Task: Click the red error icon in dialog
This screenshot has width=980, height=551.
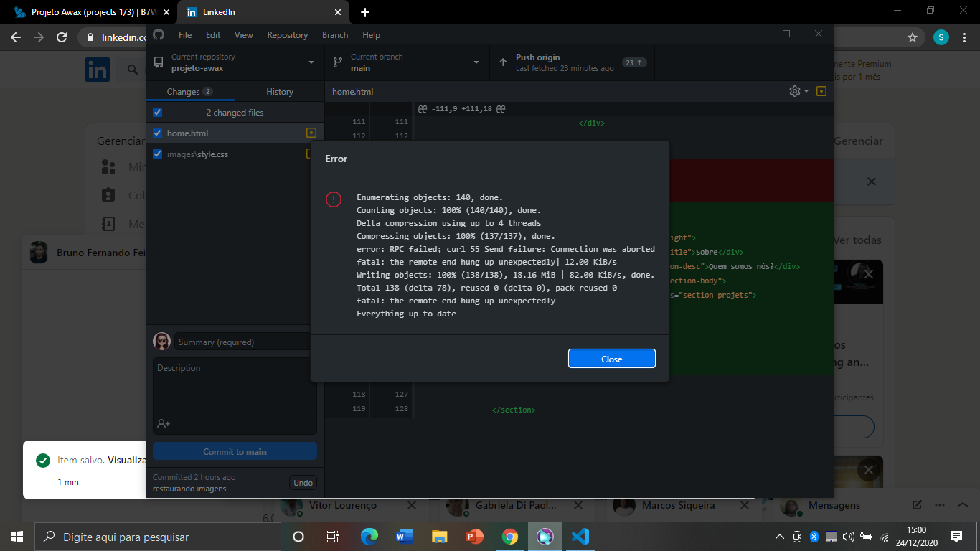Action: (x=334, y=199)
